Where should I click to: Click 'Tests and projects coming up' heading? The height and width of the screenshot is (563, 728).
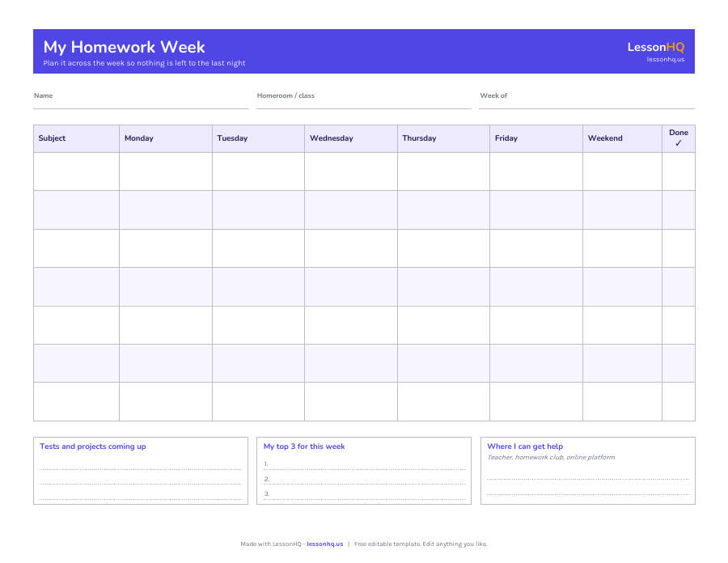(x=93, y=447)
